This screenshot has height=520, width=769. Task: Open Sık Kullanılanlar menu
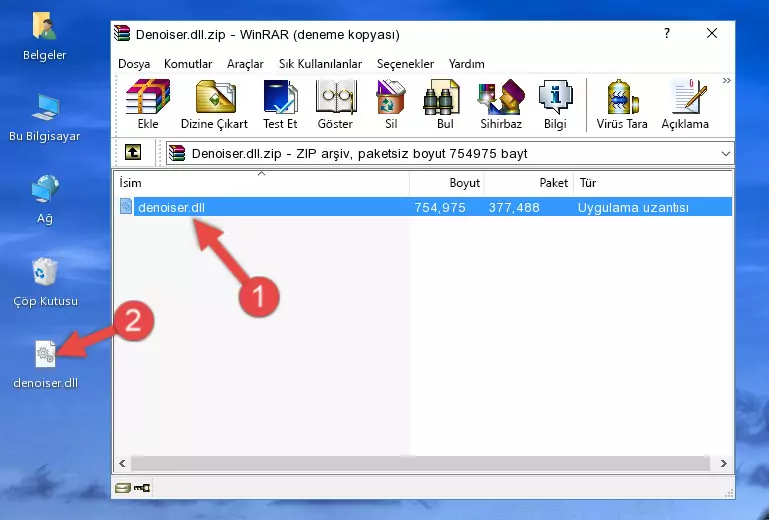(x=320, y=64)
